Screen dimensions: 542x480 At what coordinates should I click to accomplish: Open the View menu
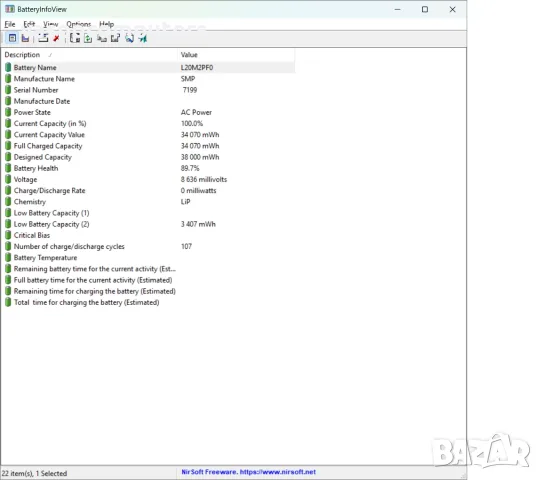click(x=50, y=24)
